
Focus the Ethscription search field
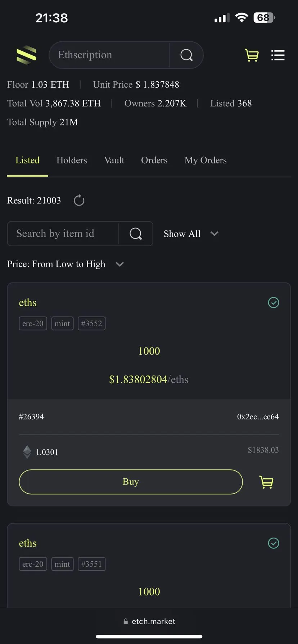point(109,55)
